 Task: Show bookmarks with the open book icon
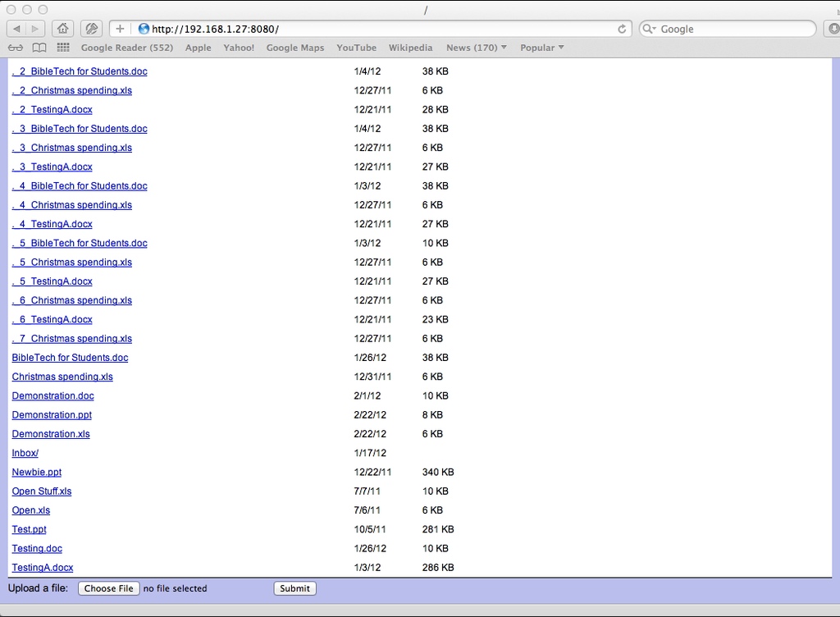pyautogui.click(x=39, y=48)
